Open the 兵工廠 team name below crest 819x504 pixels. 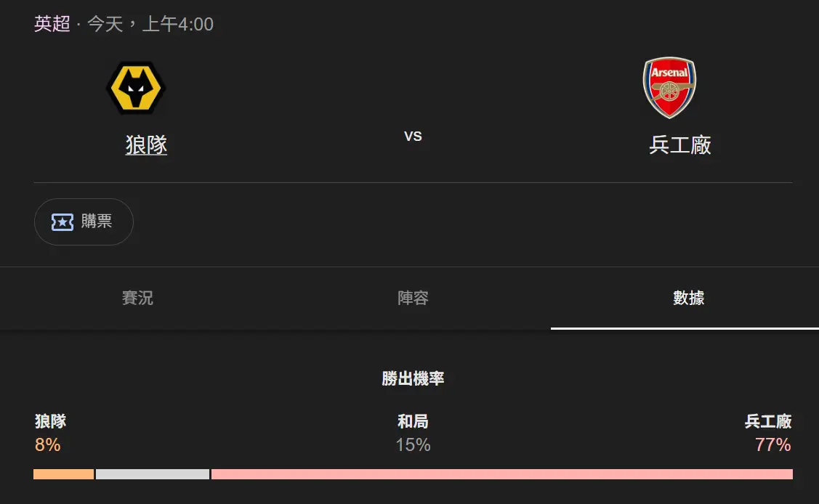click(x=679, y=145)
